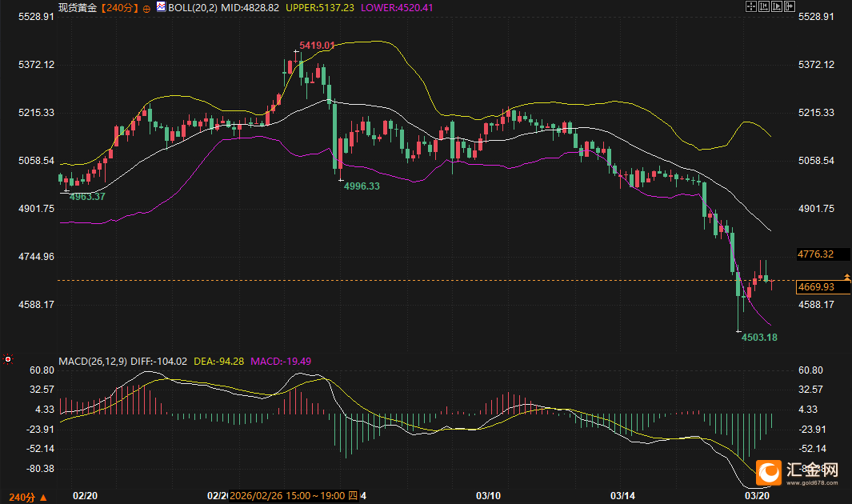The height and width of the screenshot is (504, 852).
Task: Click the orange arrow marker beside 4669.93
Action: [846, 277]
